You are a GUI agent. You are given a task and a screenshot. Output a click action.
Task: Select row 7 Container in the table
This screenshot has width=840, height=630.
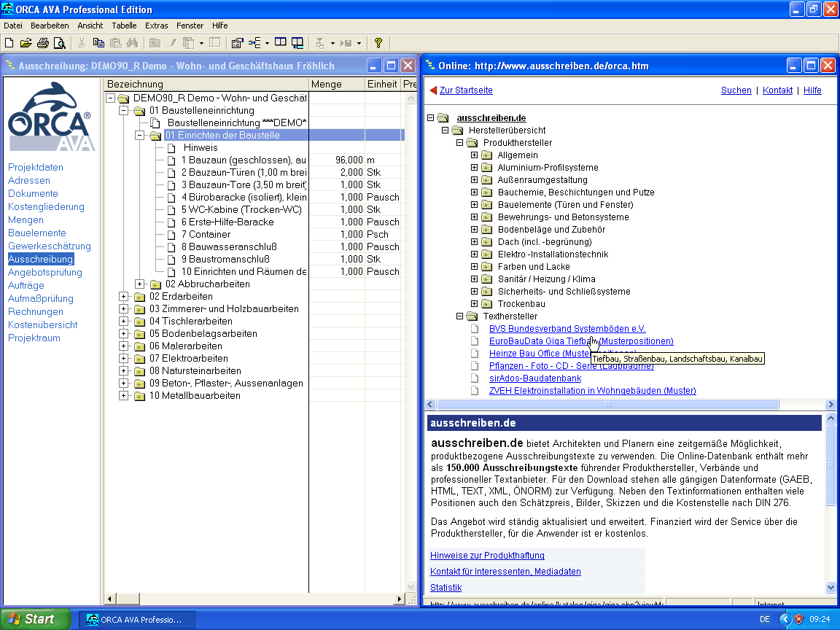pos(206,234)
